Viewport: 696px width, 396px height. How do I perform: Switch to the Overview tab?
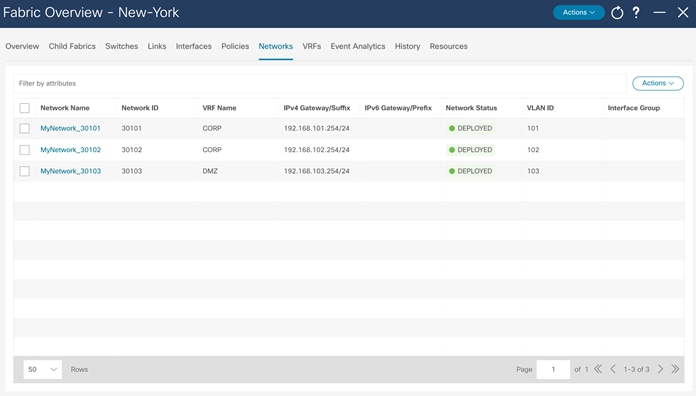22,46
